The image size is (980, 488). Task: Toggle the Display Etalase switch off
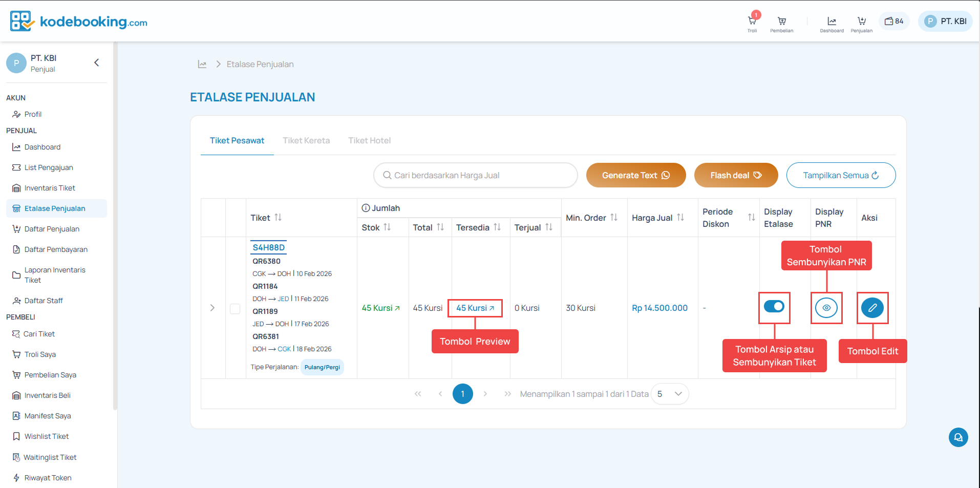coord(774,307)
